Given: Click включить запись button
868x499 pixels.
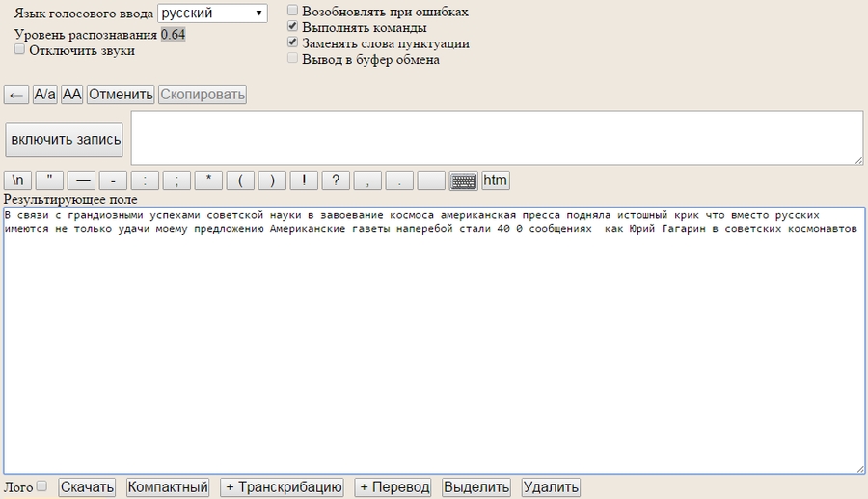Looking at the screenshot, I should tap(65, 140).
